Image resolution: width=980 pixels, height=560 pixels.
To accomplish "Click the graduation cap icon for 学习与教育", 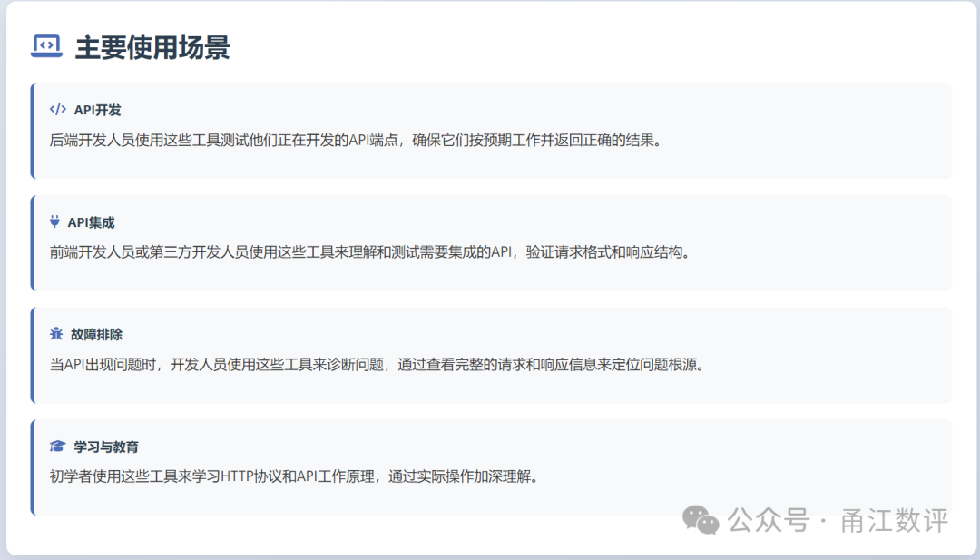I will point(57,446).
